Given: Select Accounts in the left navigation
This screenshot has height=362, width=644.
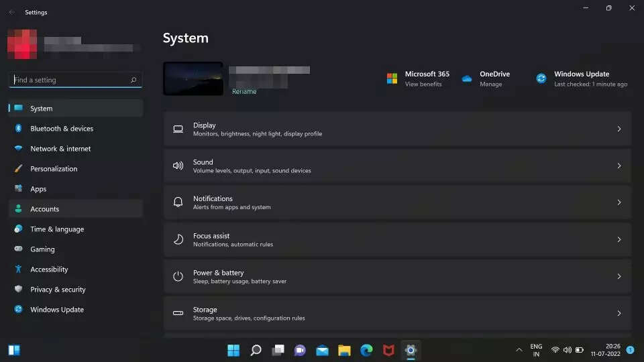Looking at the screenshot, I should click(x=44, y=209).
